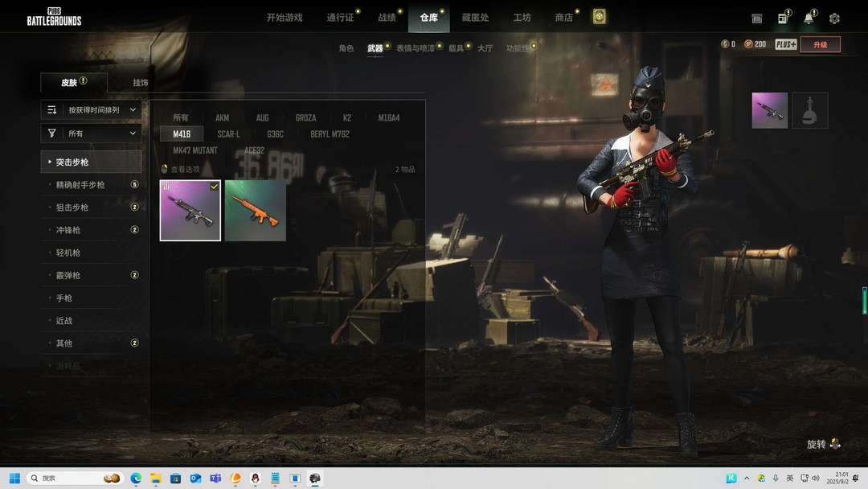Click the G-Coin currency showing 200
This screenshot has width=868, height=489.
pos(755,44)
